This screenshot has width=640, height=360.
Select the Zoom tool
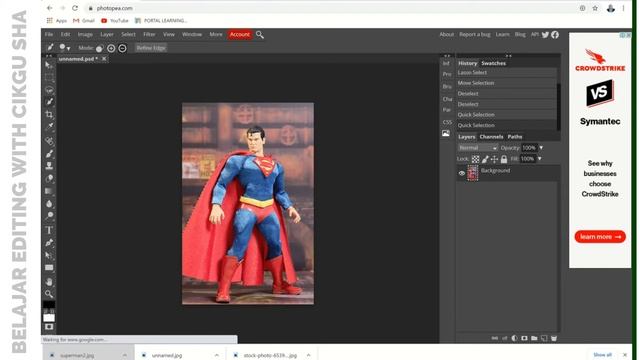tap(49, 294)
